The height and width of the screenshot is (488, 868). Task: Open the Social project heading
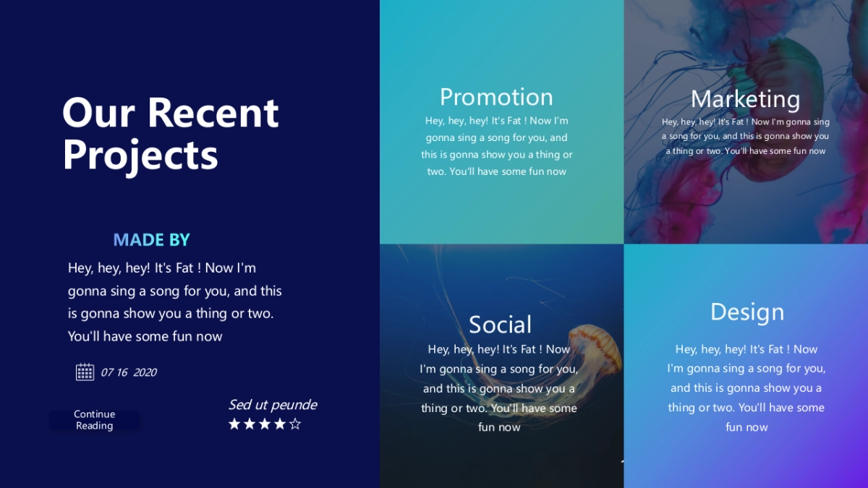tap(500, 325)
